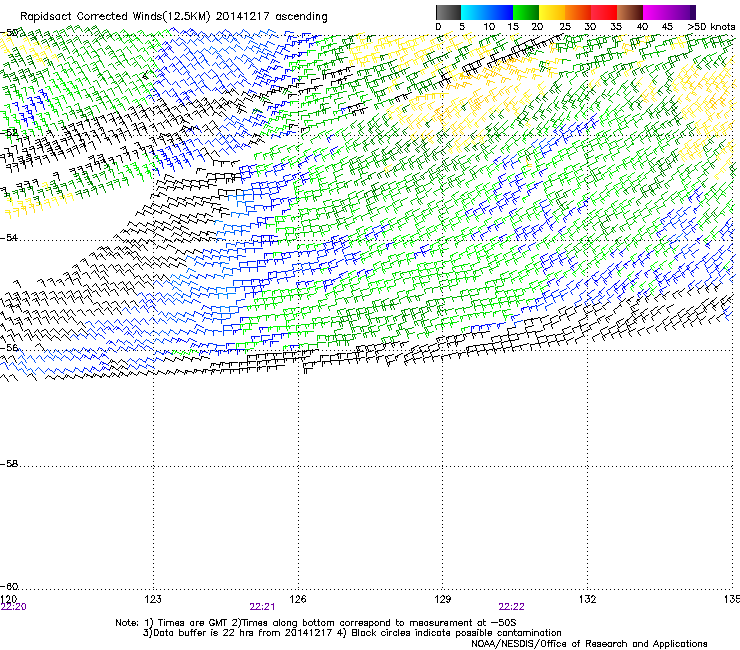Click the purple 22:22 time marker
Screen dimensions: 740x650
point(512,607)
